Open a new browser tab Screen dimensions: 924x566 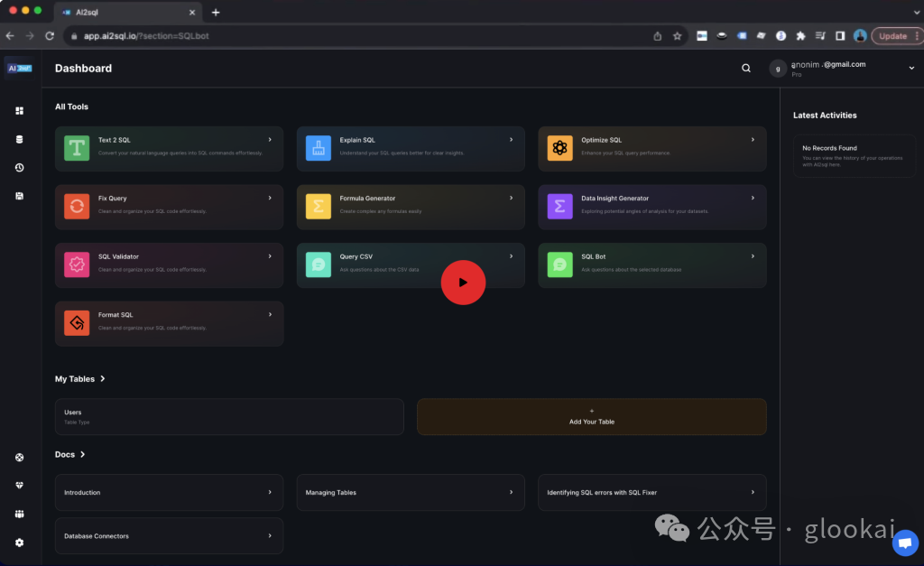[x=216, y=12]
